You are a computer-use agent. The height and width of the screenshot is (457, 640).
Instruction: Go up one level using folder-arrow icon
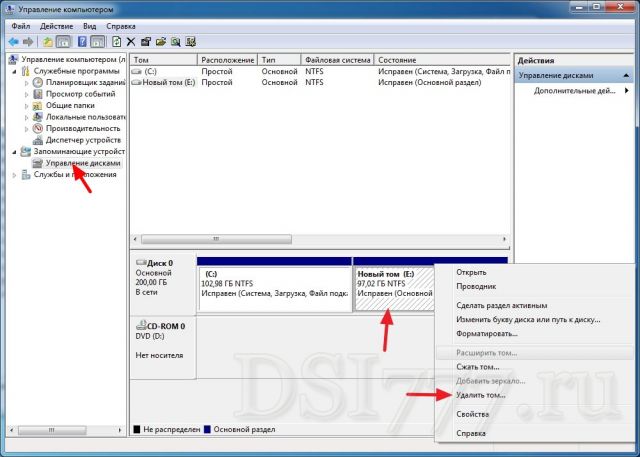[48, 42]
